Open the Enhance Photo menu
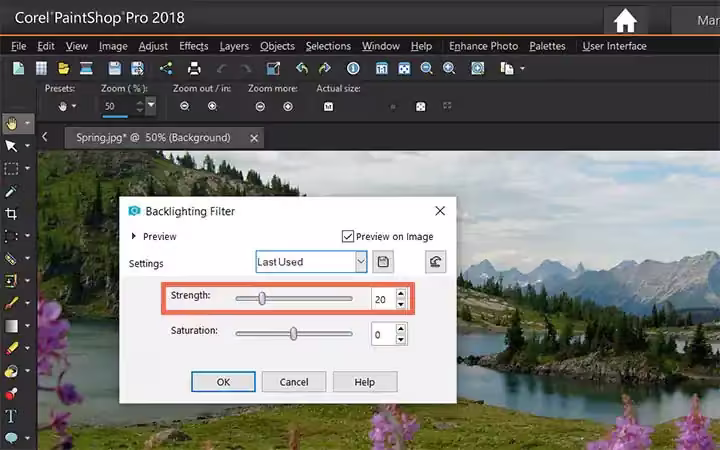 pyautogui.click(x=483, y=46)
